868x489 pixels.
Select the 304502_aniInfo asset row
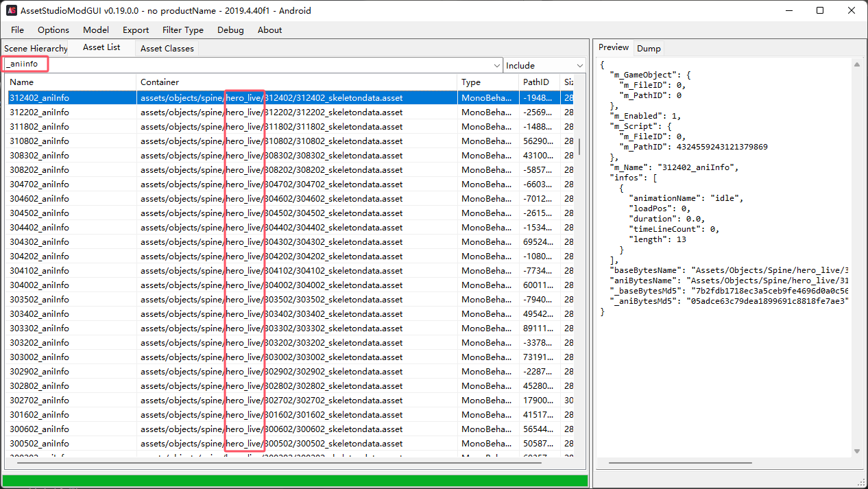(290, 213)
